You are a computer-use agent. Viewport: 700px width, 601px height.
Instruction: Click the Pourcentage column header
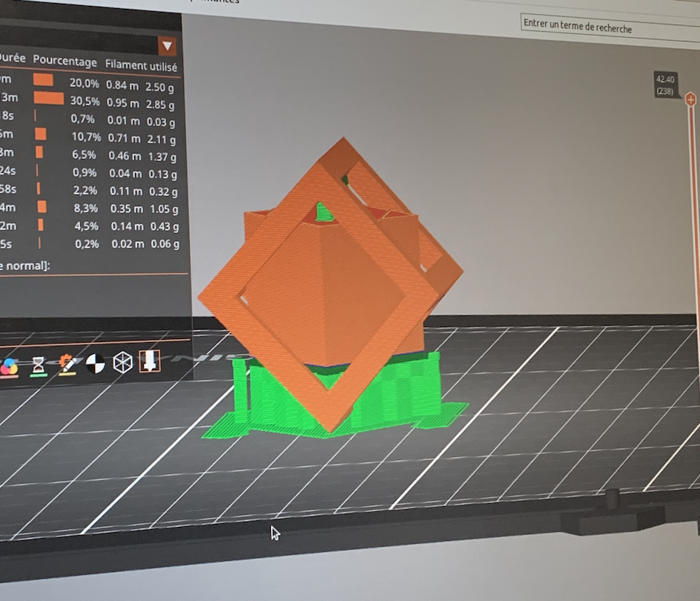65,62
